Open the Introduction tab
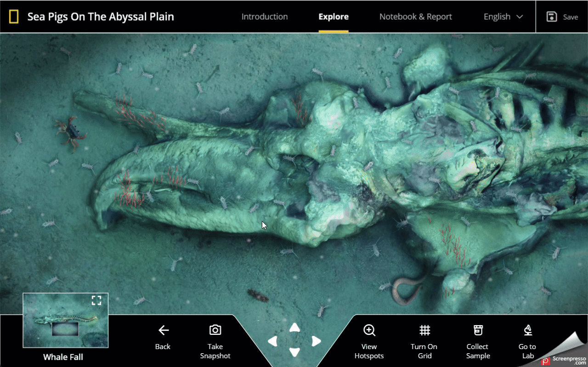588x367 pixels. point(265,17)
